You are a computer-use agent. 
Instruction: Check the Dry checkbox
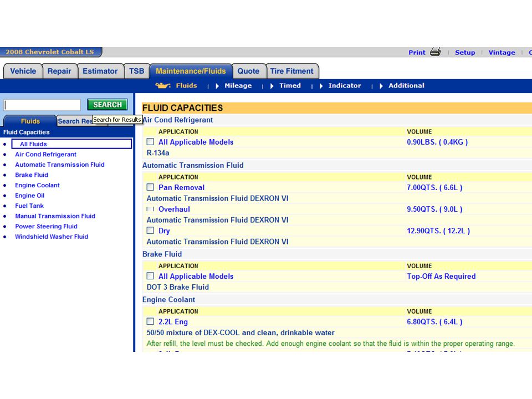coord(150,231)
